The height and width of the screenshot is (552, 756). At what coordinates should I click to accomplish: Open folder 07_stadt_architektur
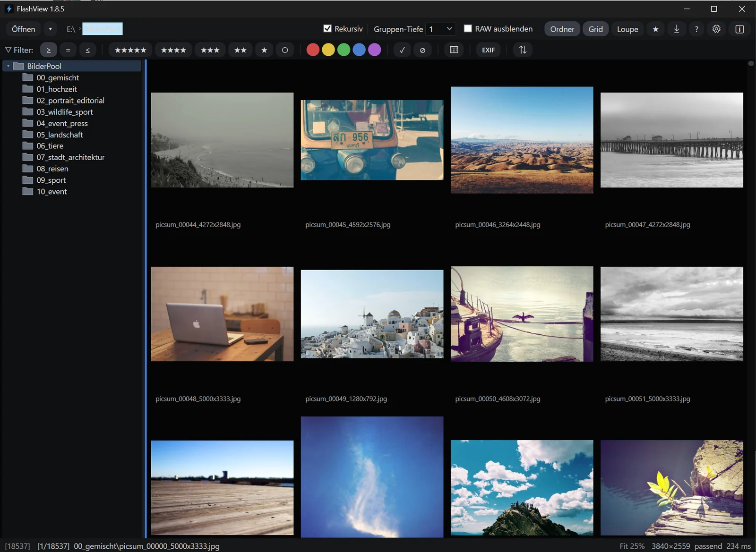click(70, 157)
